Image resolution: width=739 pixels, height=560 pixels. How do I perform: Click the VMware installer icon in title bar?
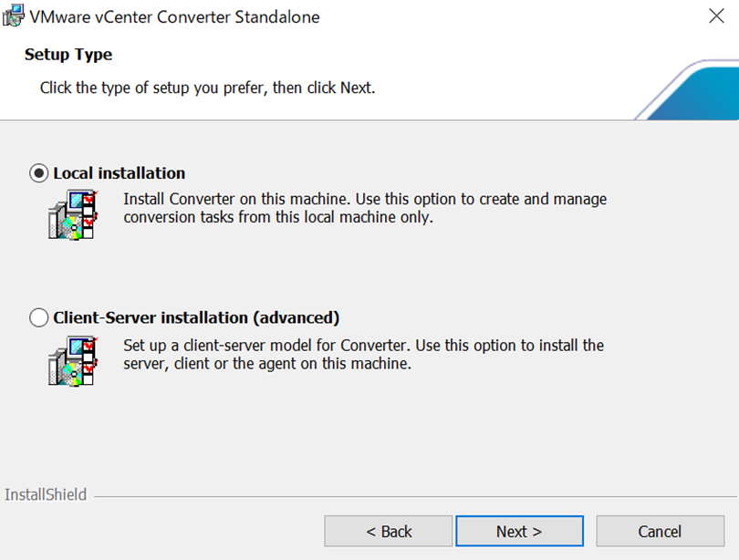pos(13,16)
